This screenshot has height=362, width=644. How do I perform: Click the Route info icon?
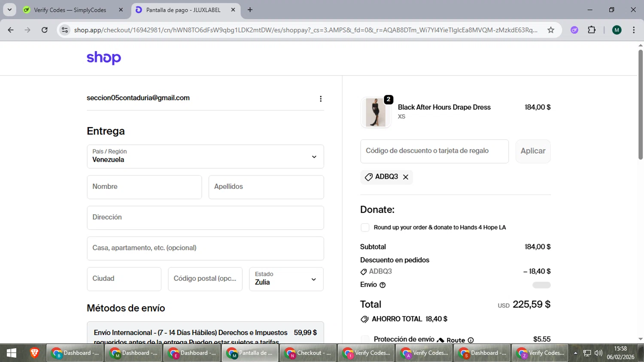tap(471, 340)
